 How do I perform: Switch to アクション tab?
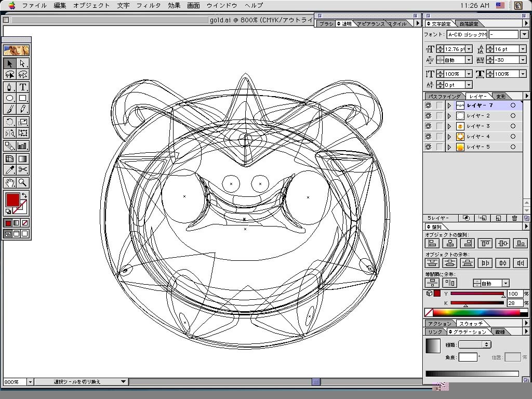tap(440, 323)
